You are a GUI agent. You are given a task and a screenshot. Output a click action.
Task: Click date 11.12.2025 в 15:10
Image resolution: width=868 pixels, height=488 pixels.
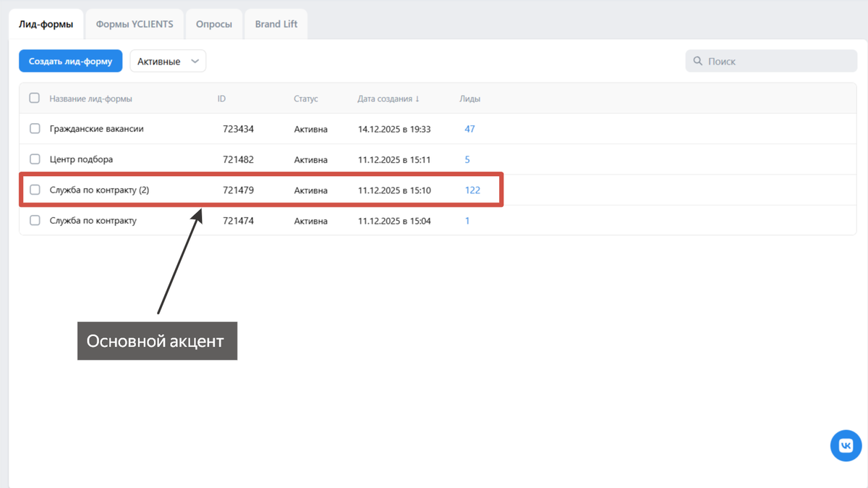pos(394,190)
